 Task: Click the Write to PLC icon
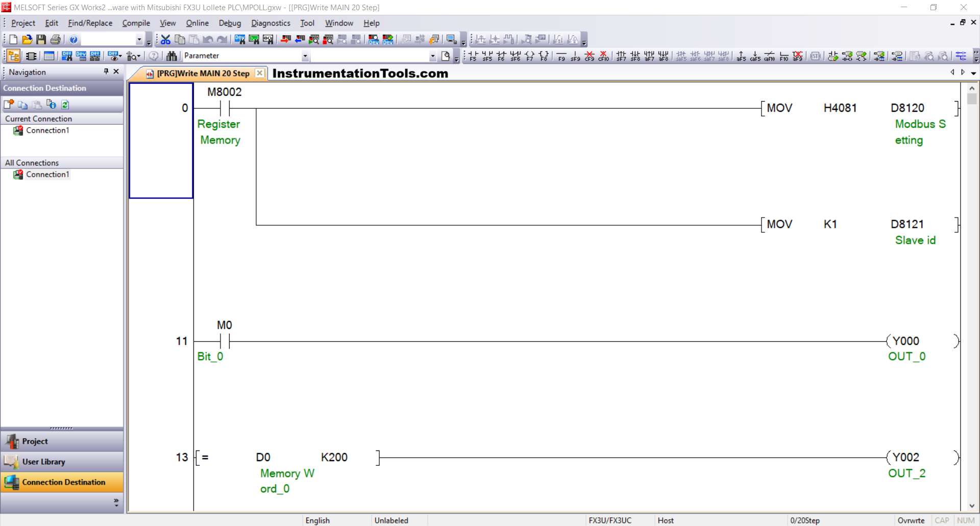[286, 39]
